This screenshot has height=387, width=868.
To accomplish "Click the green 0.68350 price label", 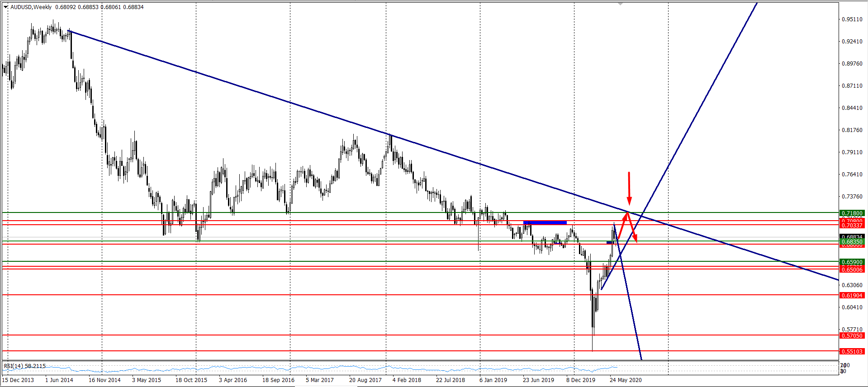I will [852, 242].
